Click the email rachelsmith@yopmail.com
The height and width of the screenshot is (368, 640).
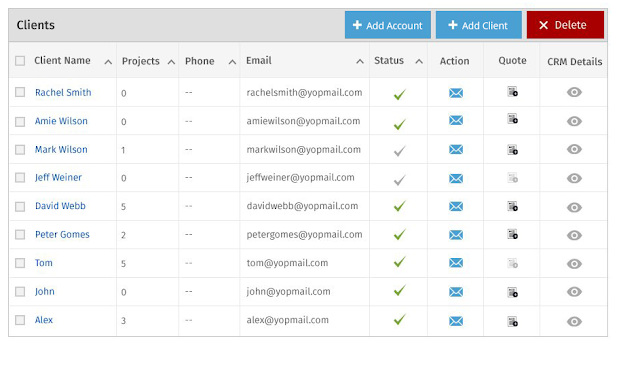click(304, 93)
